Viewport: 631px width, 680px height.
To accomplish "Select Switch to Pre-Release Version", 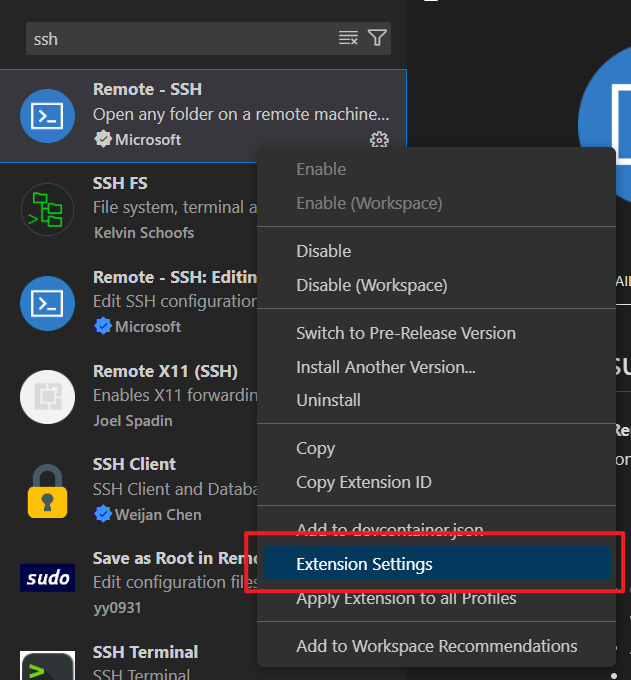I will coord(406,333).
